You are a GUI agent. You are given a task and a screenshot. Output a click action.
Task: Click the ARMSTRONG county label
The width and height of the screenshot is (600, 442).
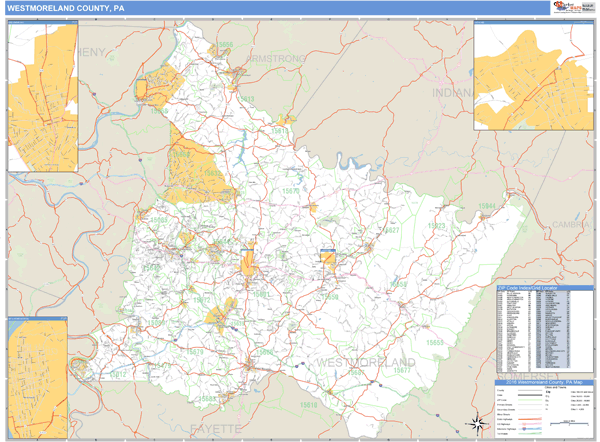click(276, 59)
